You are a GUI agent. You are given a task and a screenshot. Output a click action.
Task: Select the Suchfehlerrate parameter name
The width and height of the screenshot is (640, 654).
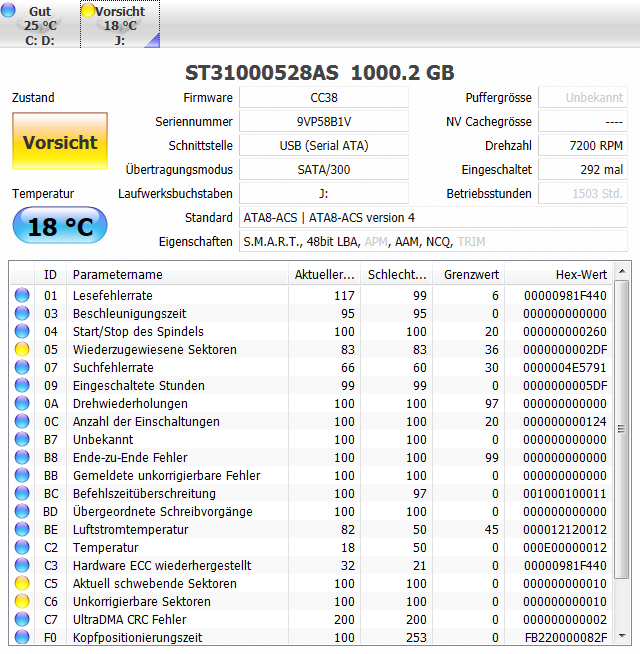click(113, 367)
